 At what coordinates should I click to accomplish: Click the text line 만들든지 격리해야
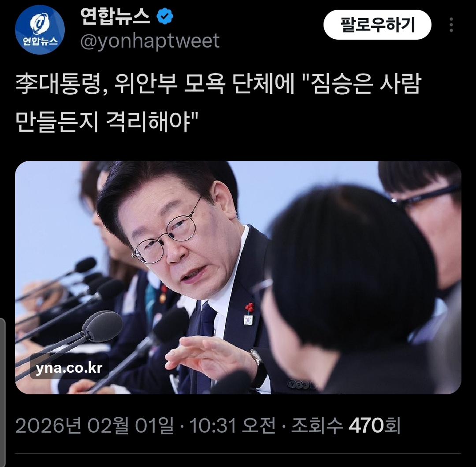[107, 122]
